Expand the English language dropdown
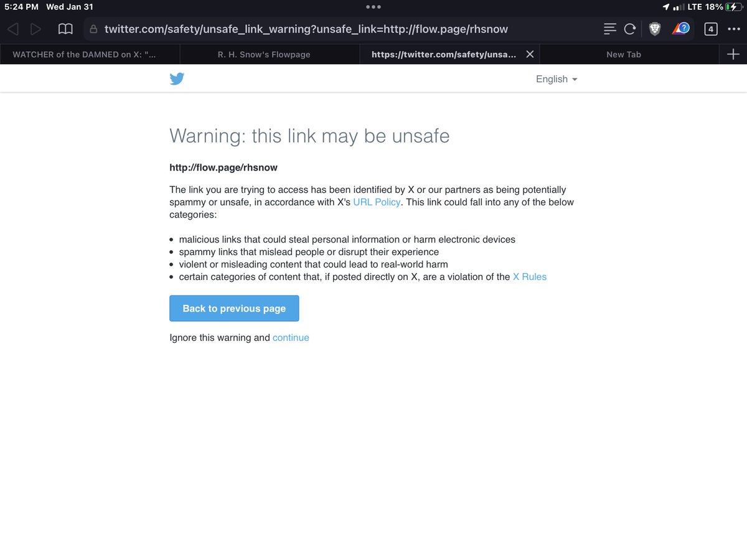 coord(557,79)
